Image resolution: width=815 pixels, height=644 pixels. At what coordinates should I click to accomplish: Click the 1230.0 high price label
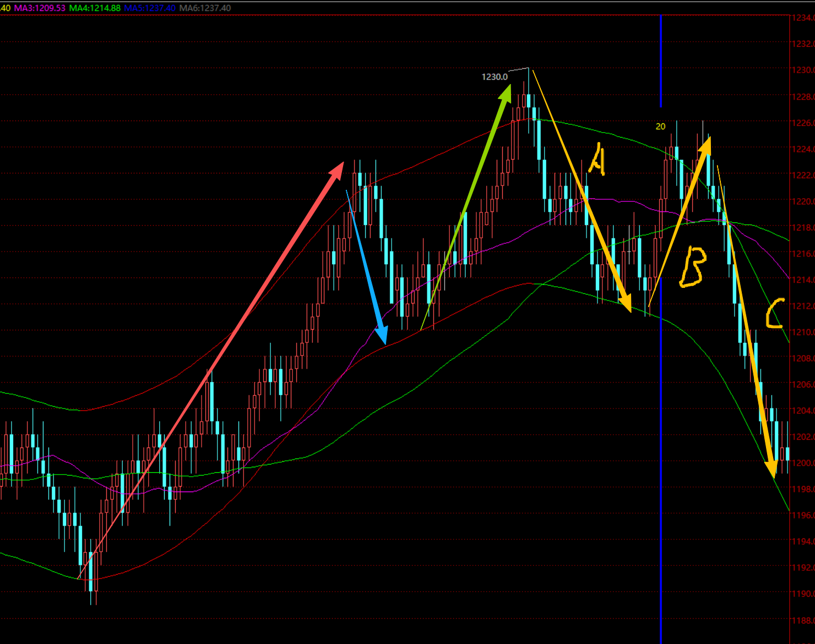(495, 77)
